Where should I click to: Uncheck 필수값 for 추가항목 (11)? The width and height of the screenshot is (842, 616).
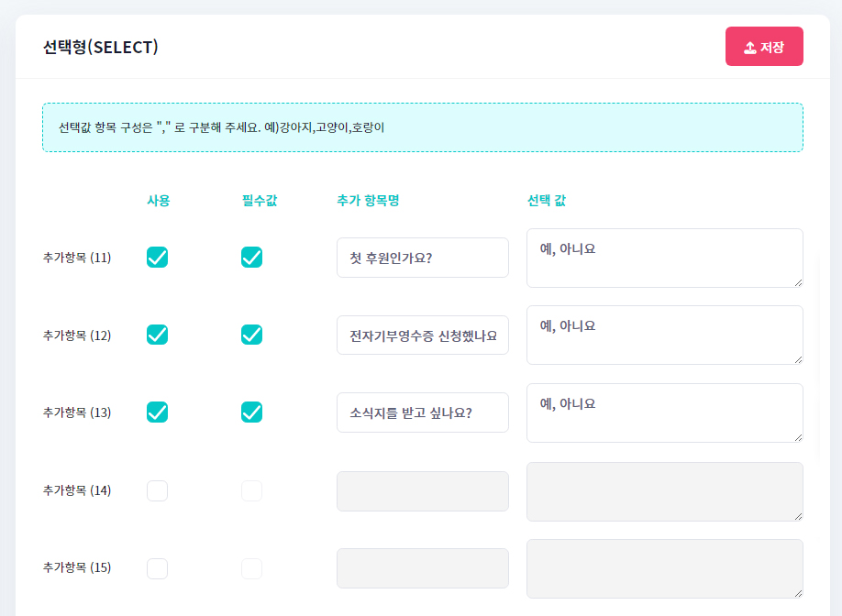tap(252, 258)
